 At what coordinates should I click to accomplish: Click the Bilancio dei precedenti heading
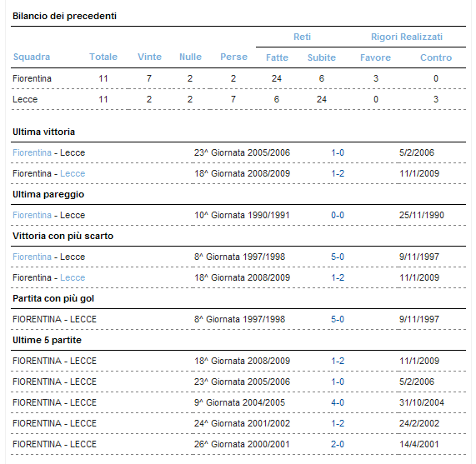pyautogui.click(x=64, y=16)
